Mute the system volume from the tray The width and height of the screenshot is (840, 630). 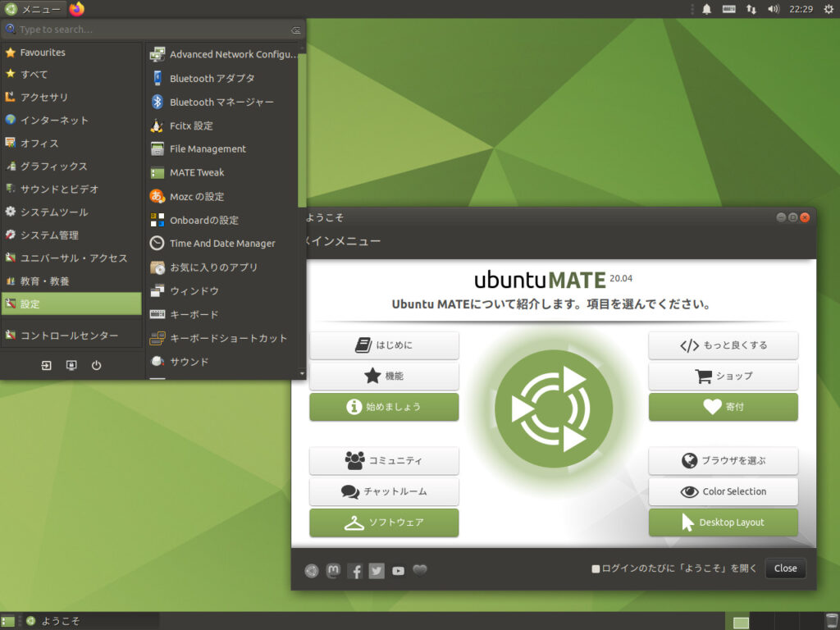(773, 11)
